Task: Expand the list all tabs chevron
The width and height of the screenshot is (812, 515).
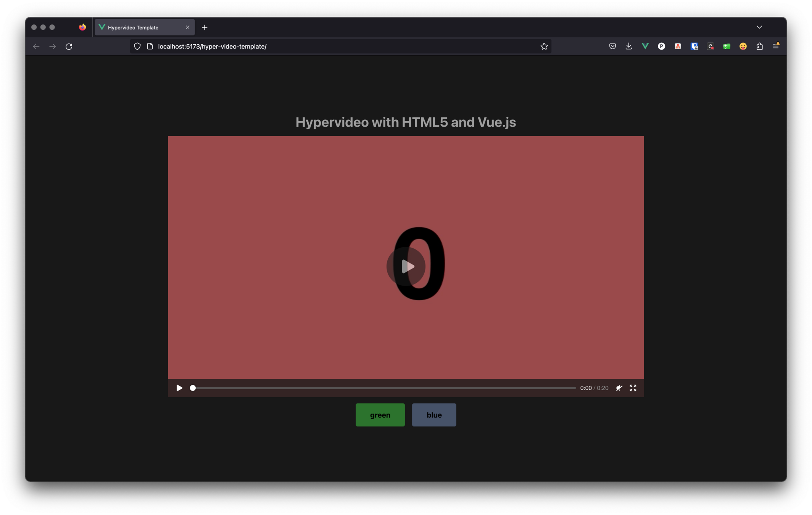Action: tap(759, 27)
